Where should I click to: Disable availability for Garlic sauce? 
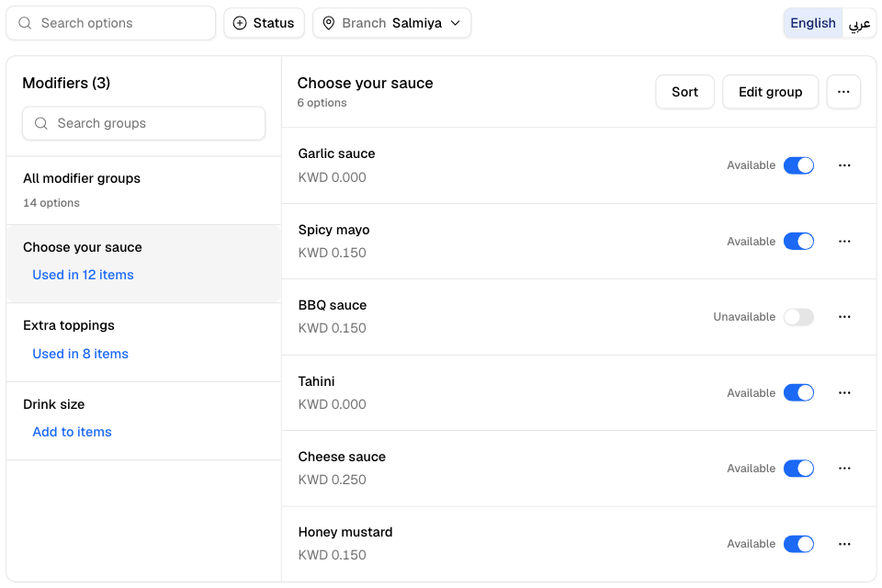pos(798,165)
